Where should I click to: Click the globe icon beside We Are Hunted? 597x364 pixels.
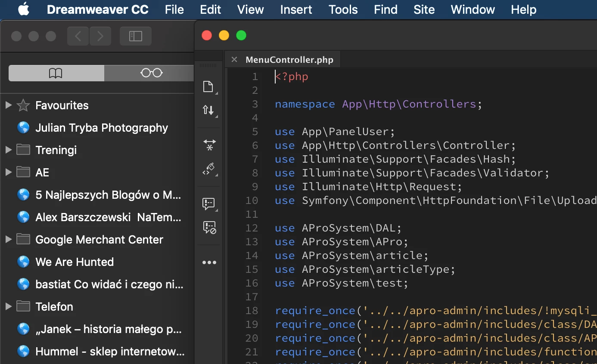click(23, 262)
